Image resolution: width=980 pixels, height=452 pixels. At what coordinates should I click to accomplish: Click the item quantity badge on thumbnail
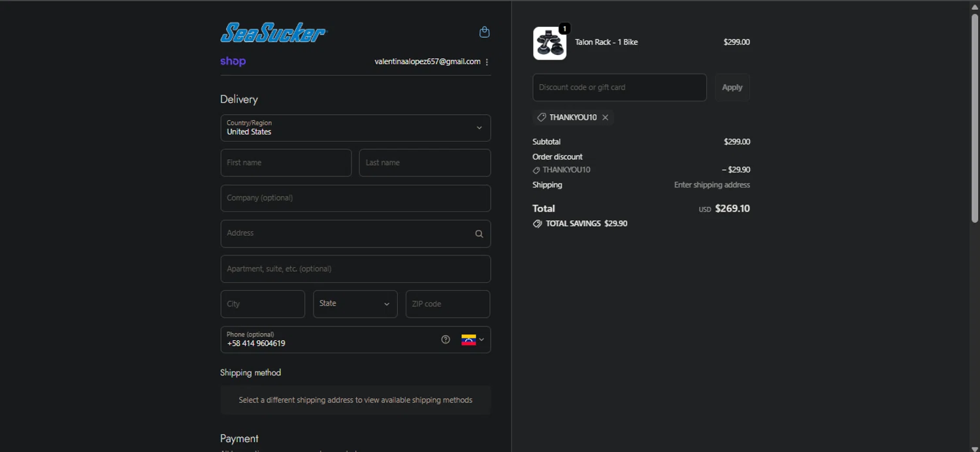(x=564, y=29)
